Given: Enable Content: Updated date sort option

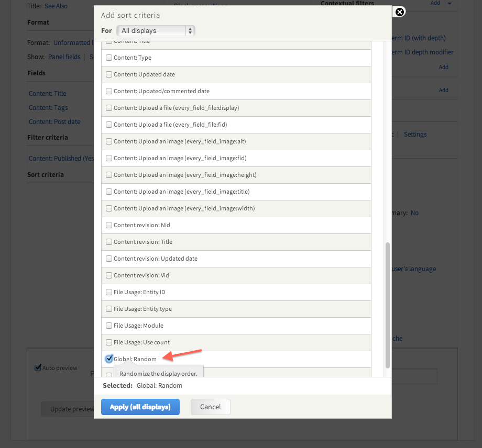Looking at the screenshot, I should tap(109, 74).
